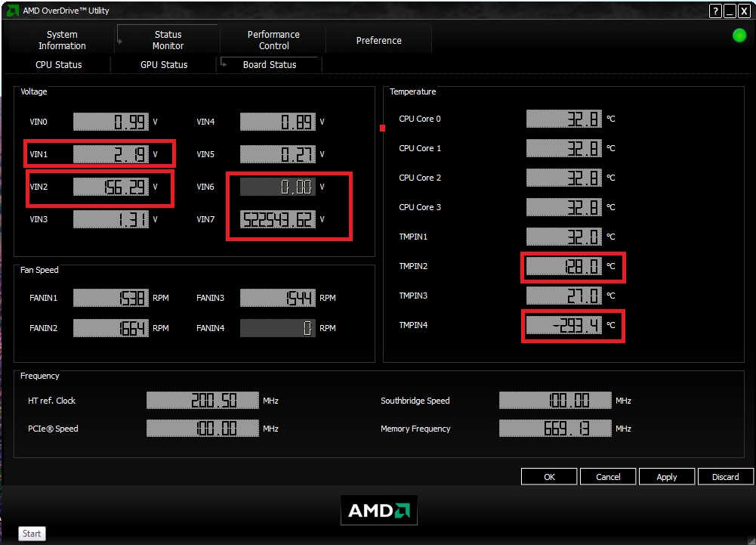Open the Performance Control tab
The image size is (756, 545).
[x=273, y=40]
